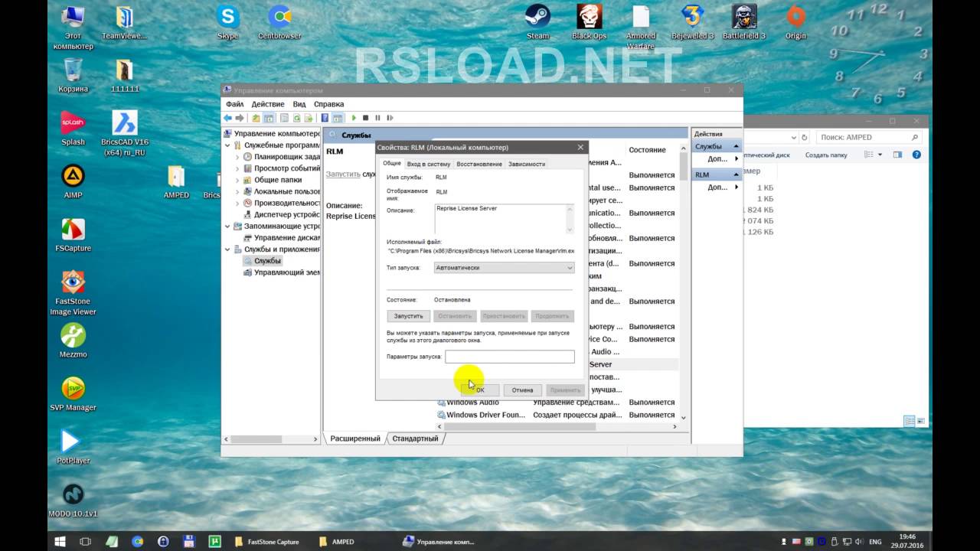Click Создать папку in the Explorer window
Screen dimensions: 980x551
(826, 155)
